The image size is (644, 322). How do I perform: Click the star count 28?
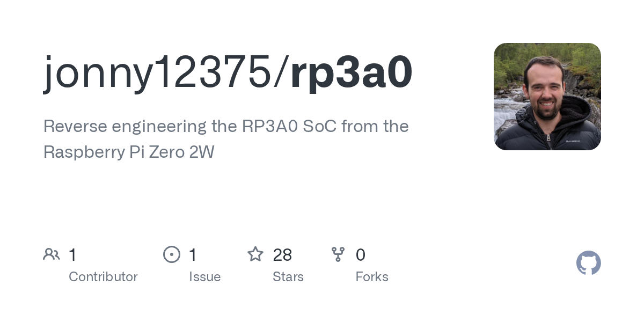coord(282,255)
